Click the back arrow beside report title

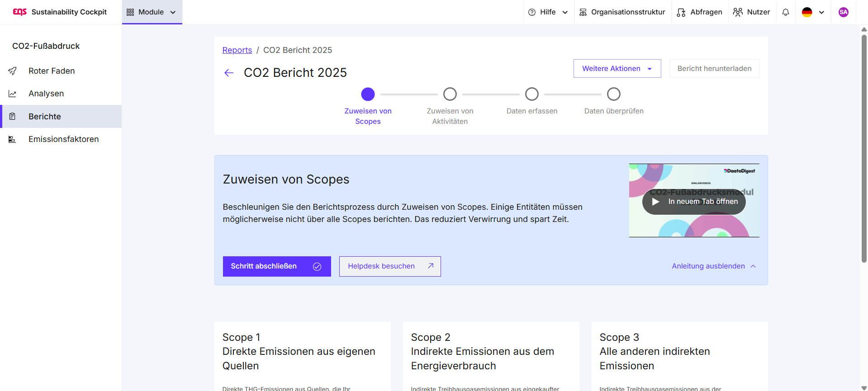point(229,73)
